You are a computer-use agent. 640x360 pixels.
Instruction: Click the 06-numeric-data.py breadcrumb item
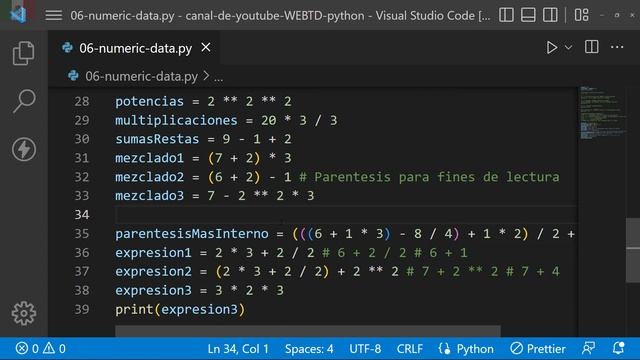141,76
